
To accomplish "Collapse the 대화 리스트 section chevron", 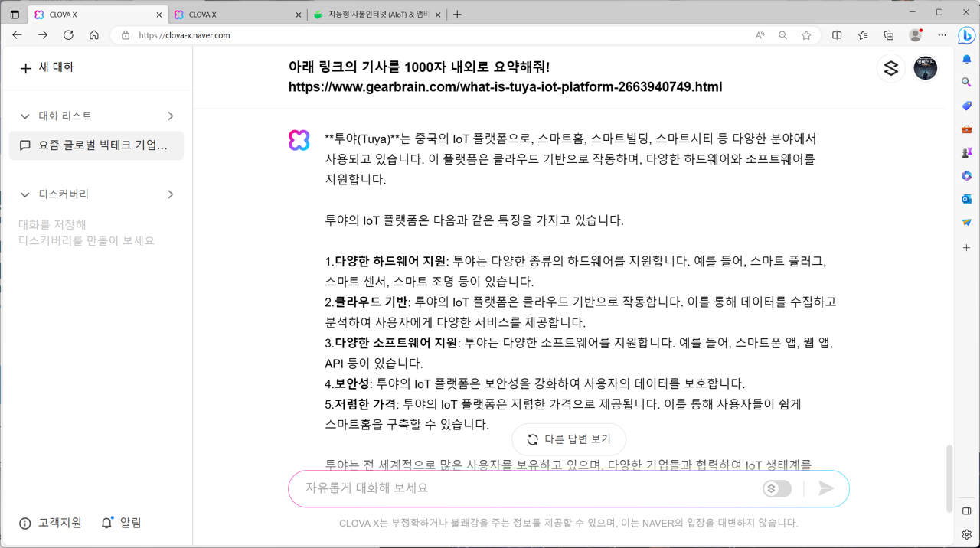I will (25, 116).
